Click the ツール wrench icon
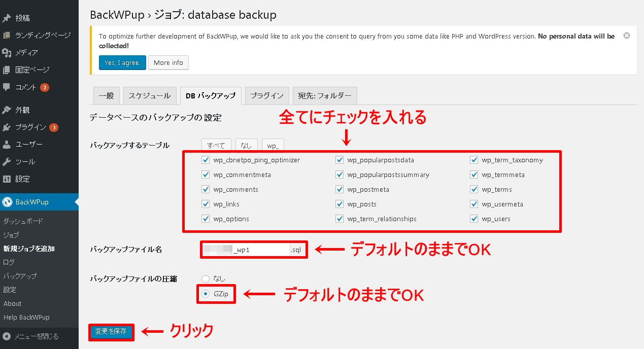644x349 pixels. click(x=7, y=162)
